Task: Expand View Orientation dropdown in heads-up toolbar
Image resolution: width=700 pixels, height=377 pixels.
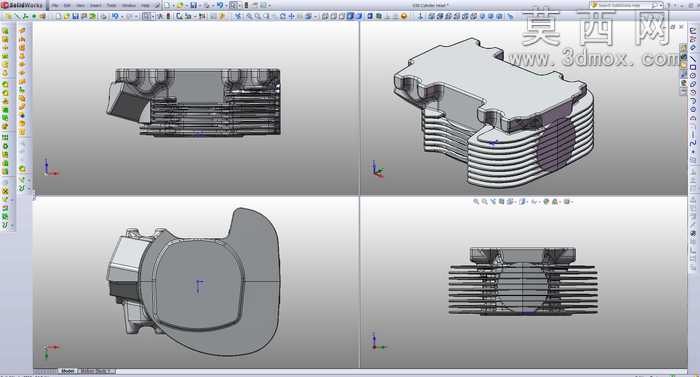Action: (x=516, y=202)
